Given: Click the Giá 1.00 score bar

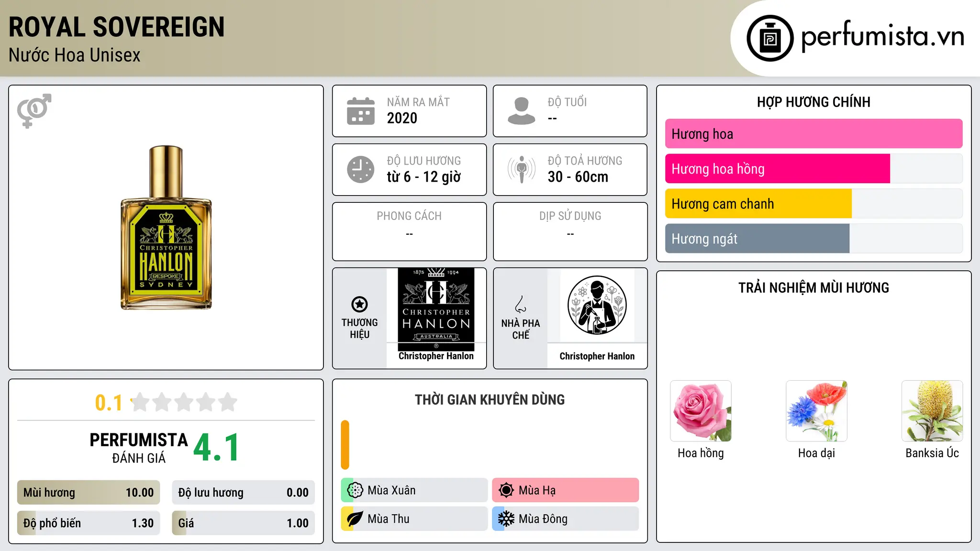Looking at the screenshot, I should click(x=243, y=523).
